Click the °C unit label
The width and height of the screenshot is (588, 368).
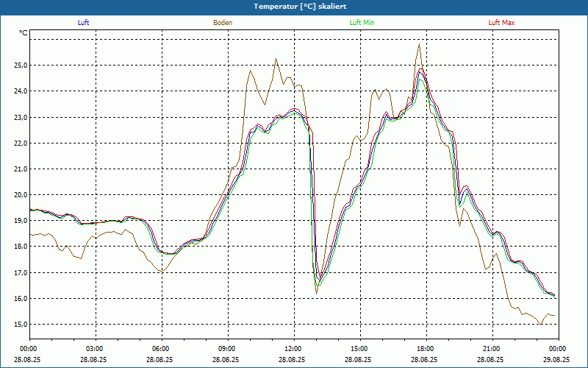point(24,33)
